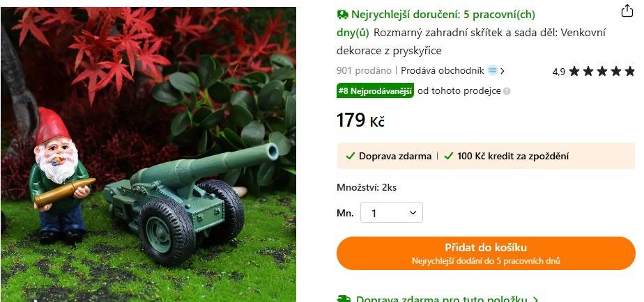
Task: Click the 4,9 rating score
Action: tap(558, 72)
